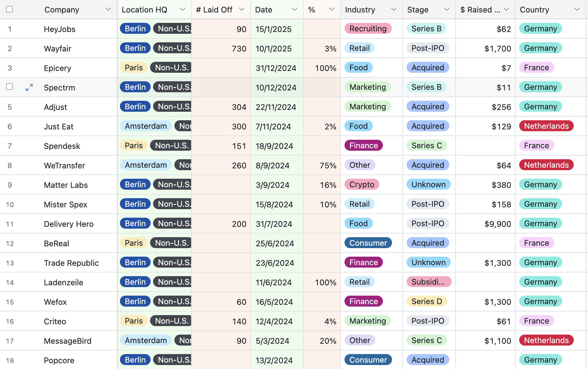588x369 pixels.
Task: Click the Consumer tag in BeReal row
Action: point(368,243)
